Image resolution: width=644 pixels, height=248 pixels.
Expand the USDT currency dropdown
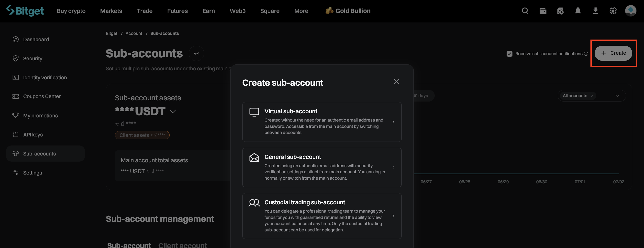coord(173,111)
